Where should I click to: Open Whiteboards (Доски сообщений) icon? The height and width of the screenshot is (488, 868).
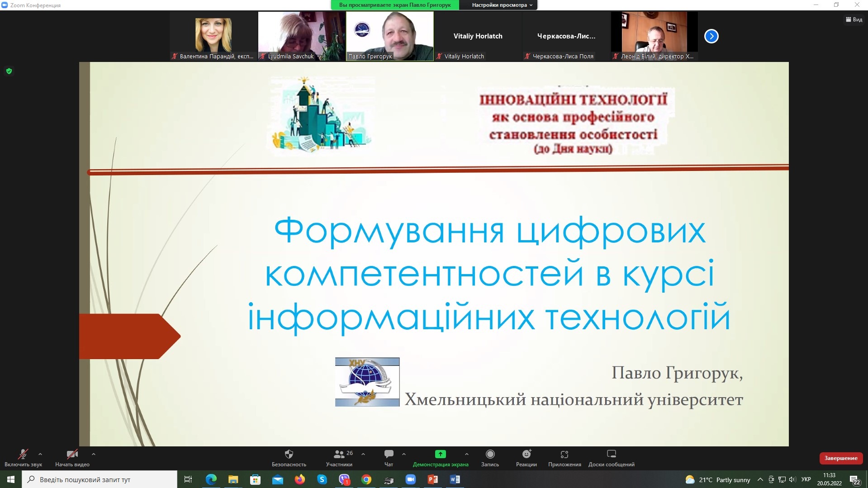(611, 454)
